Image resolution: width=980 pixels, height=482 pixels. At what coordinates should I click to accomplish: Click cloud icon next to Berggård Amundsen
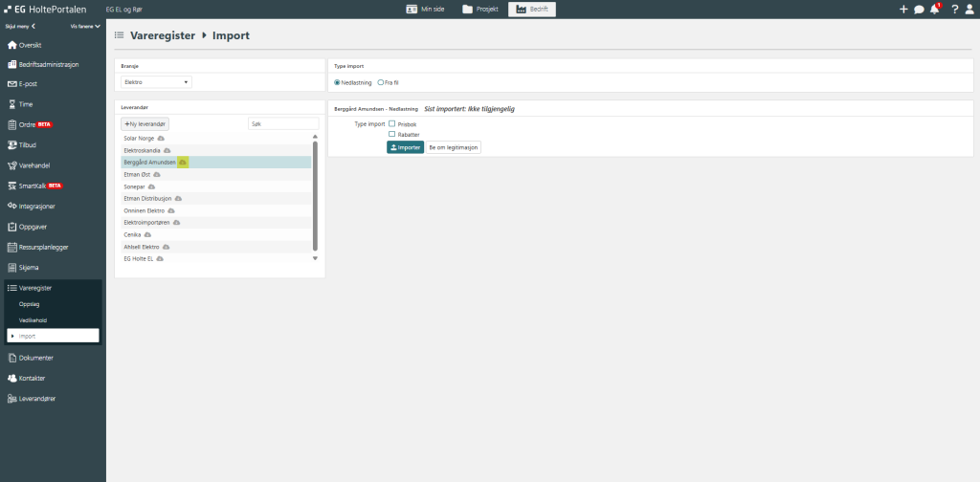coord(183,163)
